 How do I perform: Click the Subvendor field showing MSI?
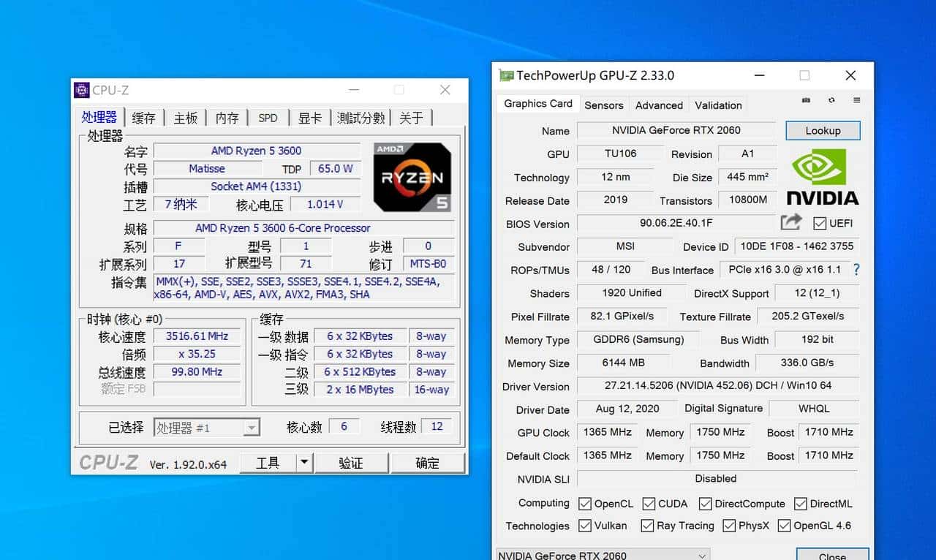click(x=625, y=246)
